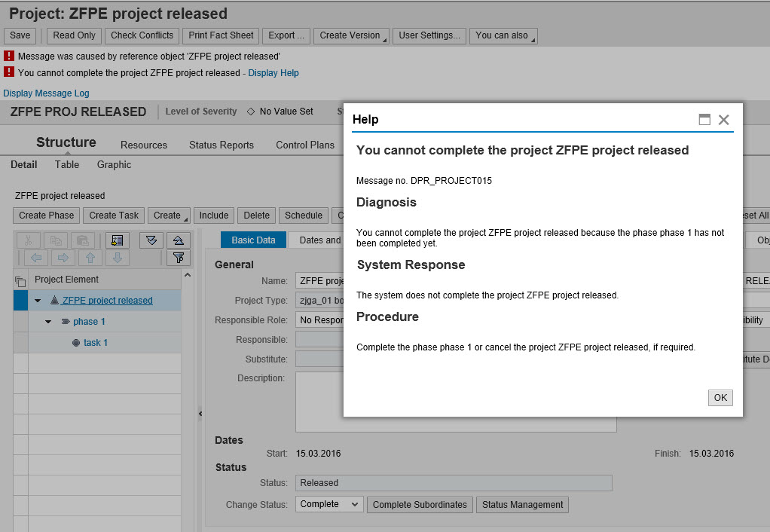Image resolution: width=770 pixels, height=532 pixels.
Task: Click the Check Conflicts button
Action: (x=142, y=36)
